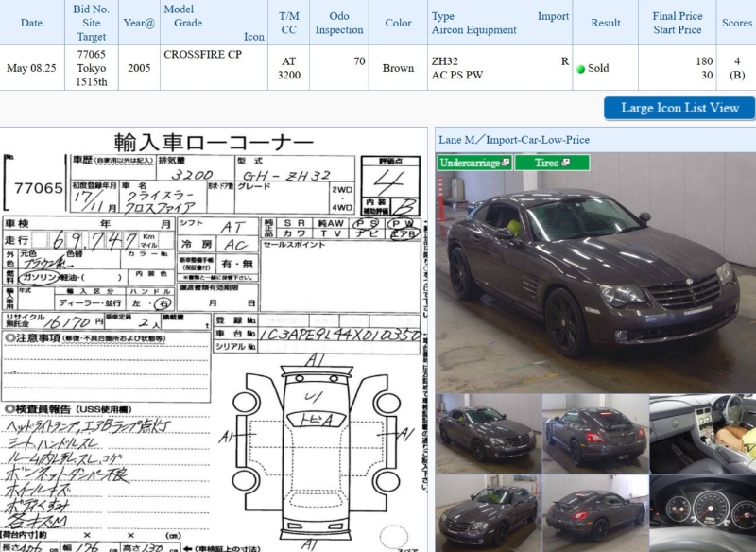
Task: Click the Bid No. Site Target header
Action: (x=92, y=23)
